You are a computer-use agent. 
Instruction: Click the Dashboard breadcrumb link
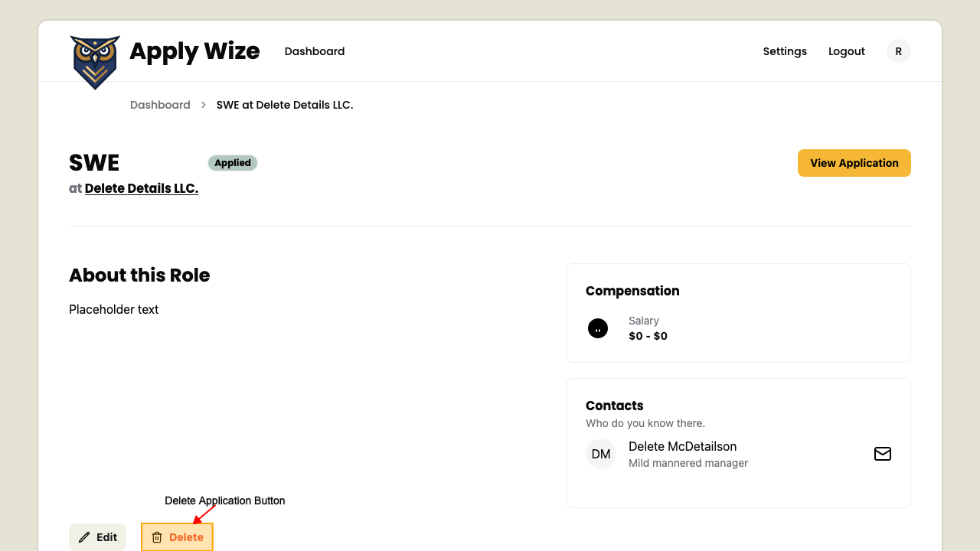click(x=160, y=105)
